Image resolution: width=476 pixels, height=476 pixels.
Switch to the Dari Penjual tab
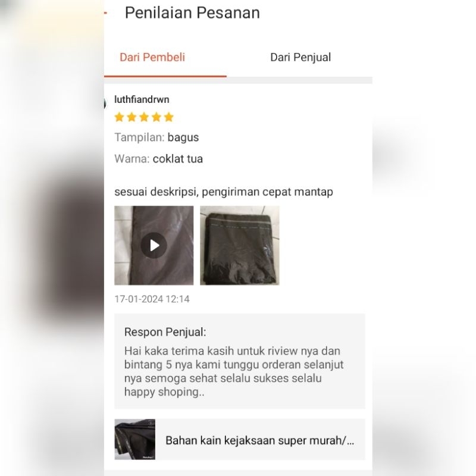tap(300, 57)
